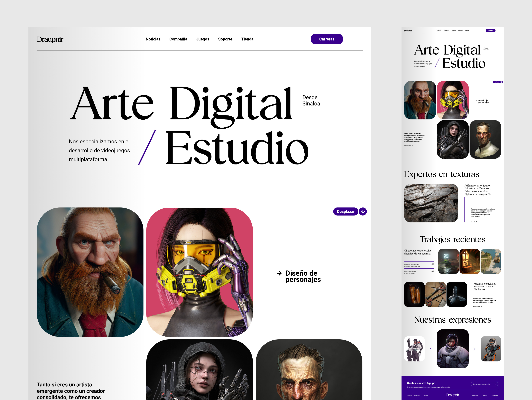Screen dimensions: 532x400
Task: Click the Draupnir logo in the large page header
Action: coord(50,39)
